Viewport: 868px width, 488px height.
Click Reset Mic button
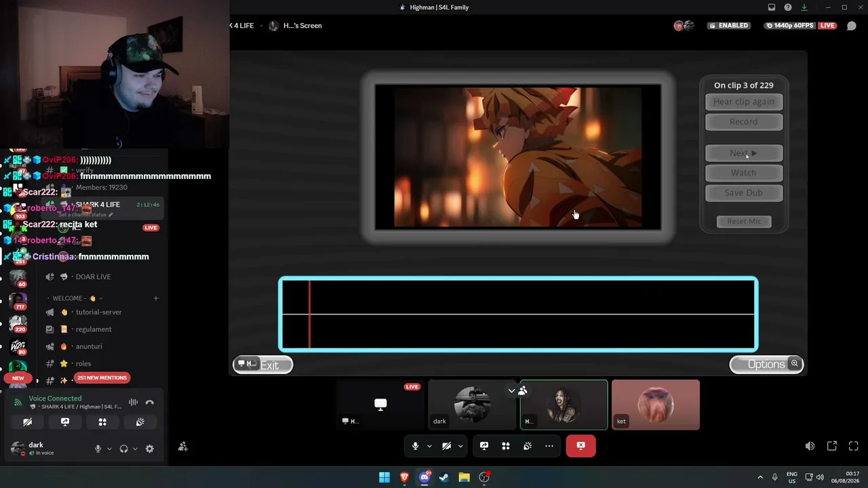pyautogui.click(x=744, y=222)
